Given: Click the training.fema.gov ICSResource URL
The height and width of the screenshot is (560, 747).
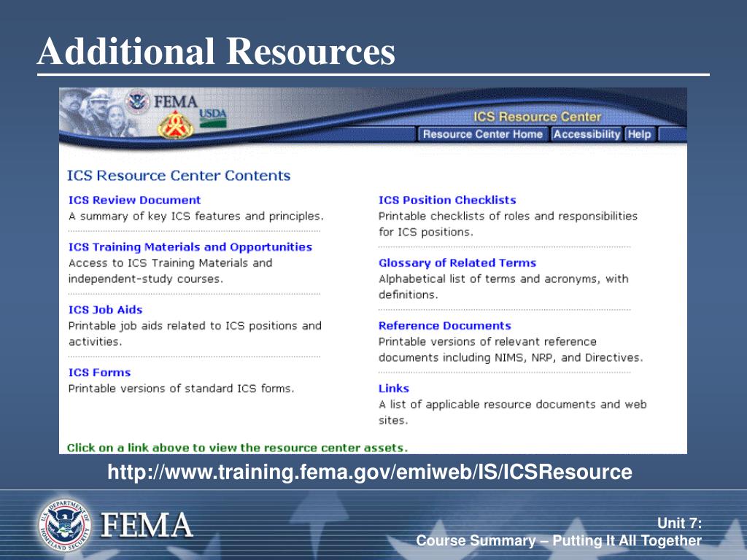Looking at the screenshot, I should coord(370,472).
